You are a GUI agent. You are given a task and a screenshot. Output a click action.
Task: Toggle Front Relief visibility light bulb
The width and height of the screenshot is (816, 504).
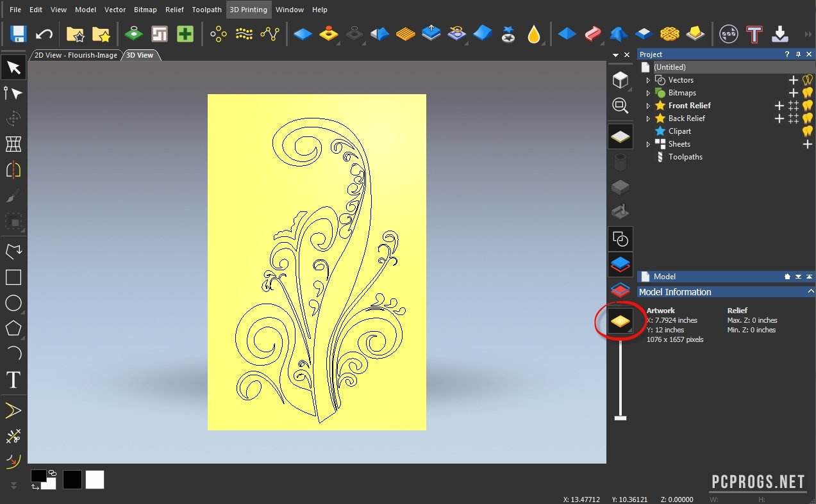(x=808, y=106)
